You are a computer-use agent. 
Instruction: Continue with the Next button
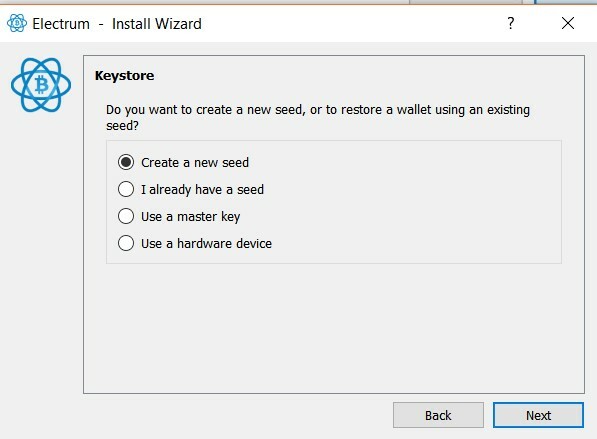(538, 415)
